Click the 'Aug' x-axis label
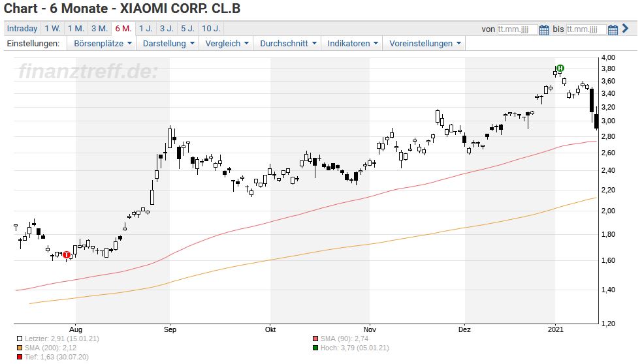This screenshot has height=364, width=642. 76,329
